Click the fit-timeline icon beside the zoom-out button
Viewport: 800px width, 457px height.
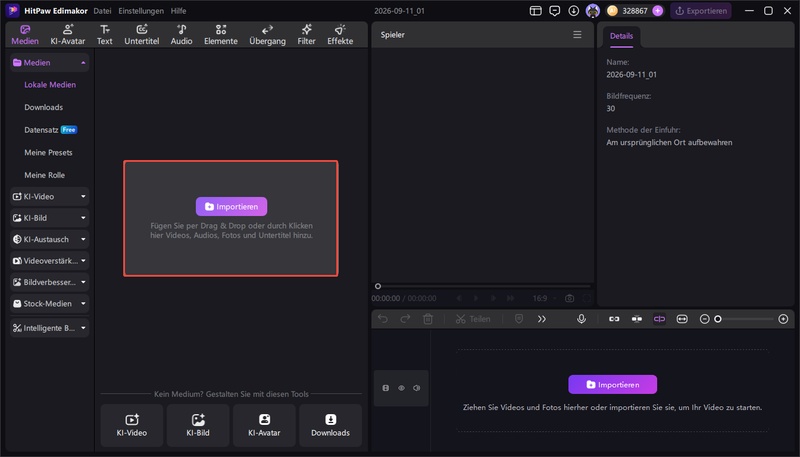(682, 319)
